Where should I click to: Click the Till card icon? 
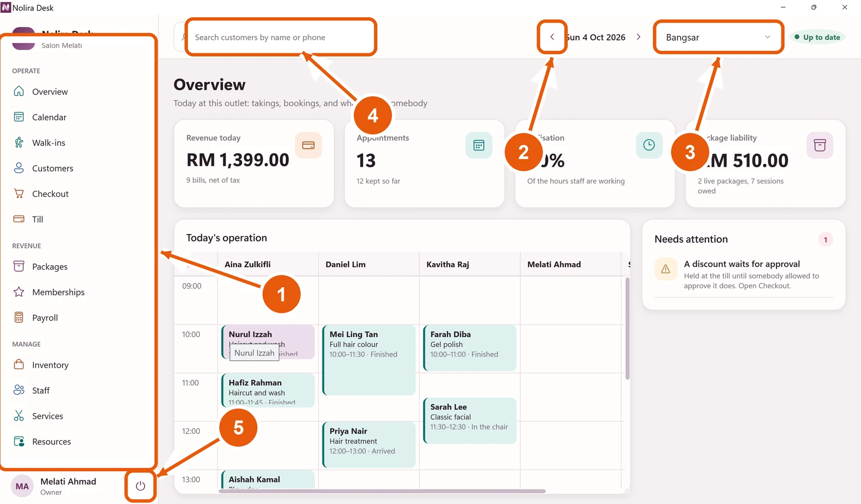point(19,219)
